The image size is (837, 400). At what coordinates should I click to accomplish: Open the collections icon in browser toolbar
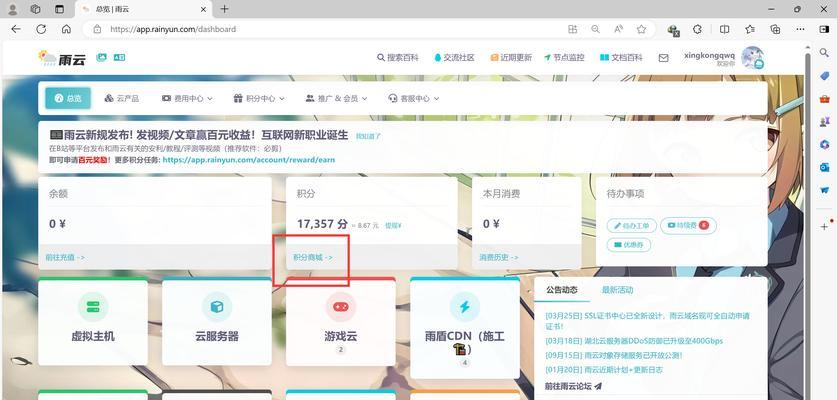pos(775,29)
